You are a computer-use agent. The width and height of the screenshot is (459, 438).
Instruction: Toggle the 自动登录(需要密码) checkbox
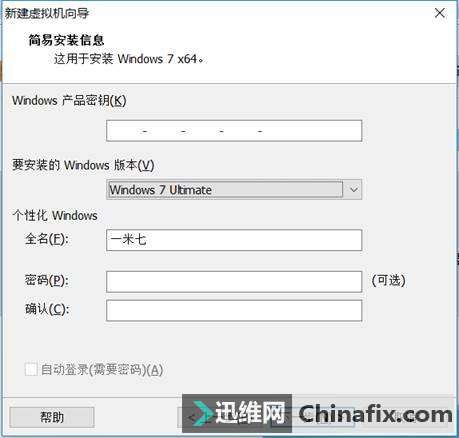click(31, 369)
